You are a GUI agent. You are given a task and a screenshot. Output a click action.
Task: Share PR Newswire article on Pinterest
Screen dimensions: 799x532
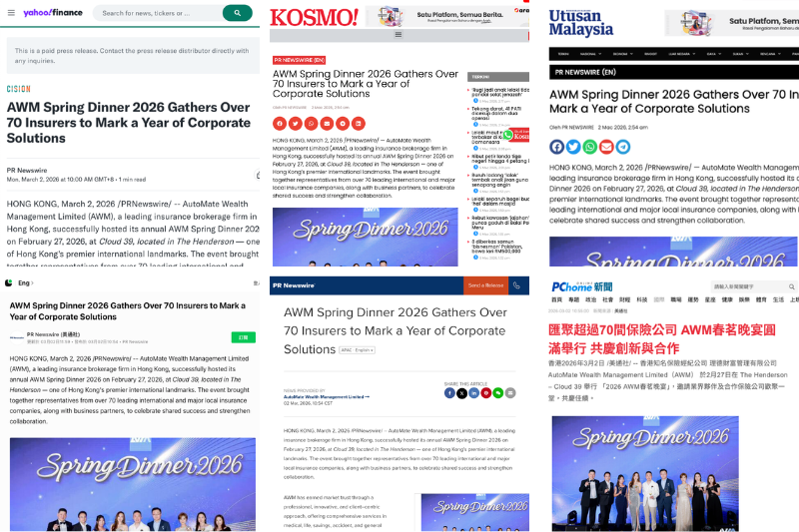(486, 393)
